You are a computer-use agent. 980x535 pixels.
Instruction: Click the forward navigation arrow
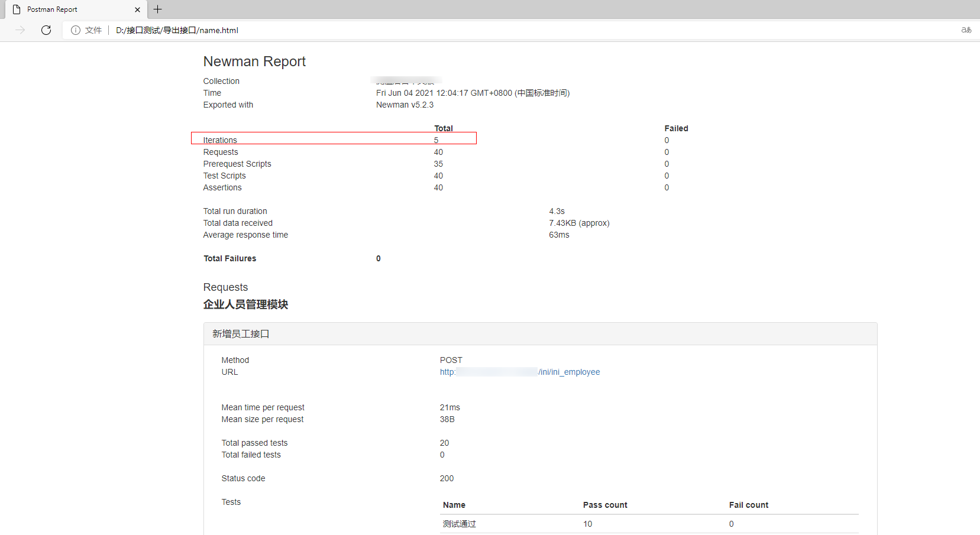[20, 30]
